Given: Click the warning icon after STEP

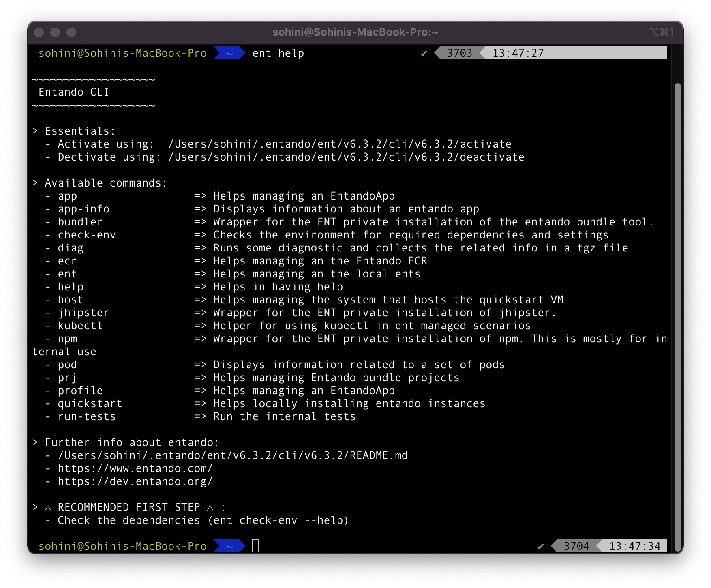Looking at the screenshot, I should pos(210,508).
